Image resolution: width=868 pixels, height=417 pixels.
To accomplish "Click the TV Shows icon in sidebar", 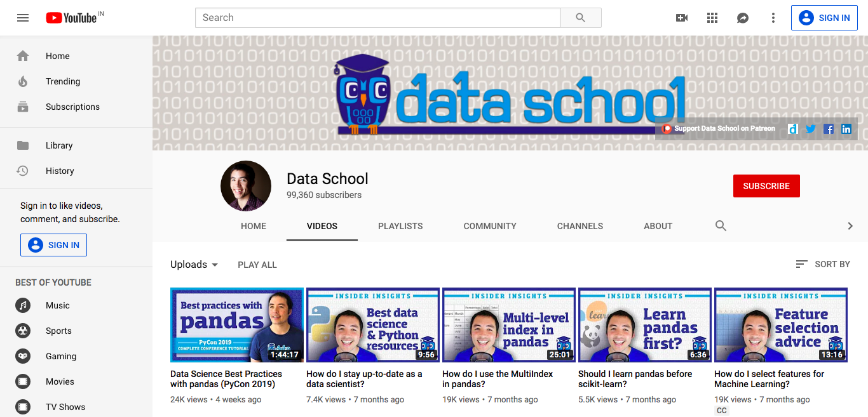I will (x=23, y=407).
